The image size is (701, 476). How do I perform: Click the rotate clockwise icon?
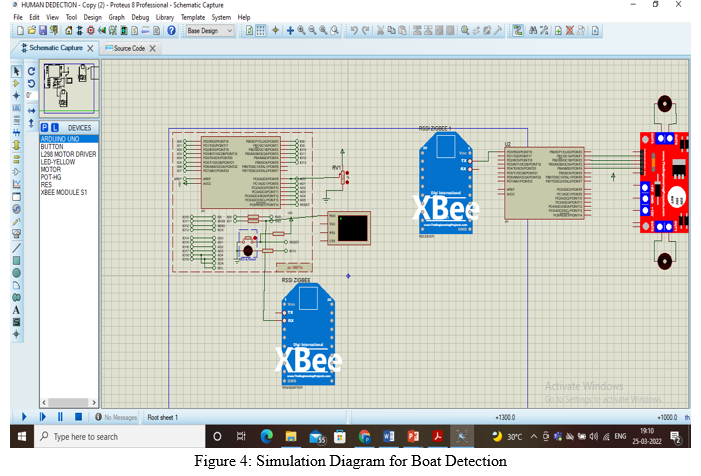(31, 71)
